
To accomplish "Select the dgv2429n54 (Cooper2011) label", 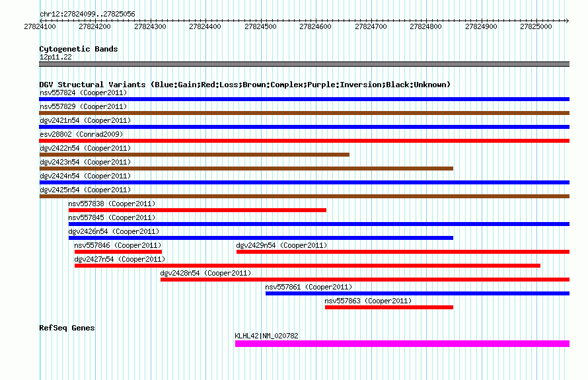I will tap(281, 245).
